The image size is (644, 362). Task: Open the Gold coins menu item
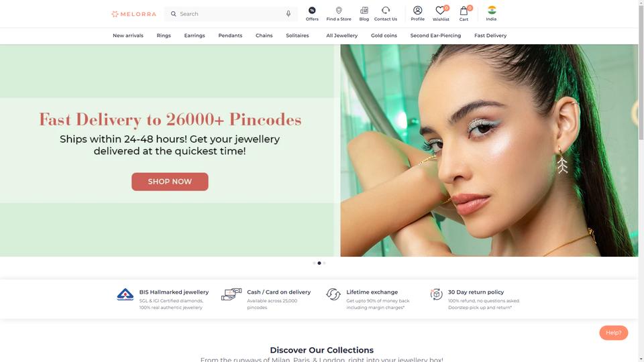[384, 36]
